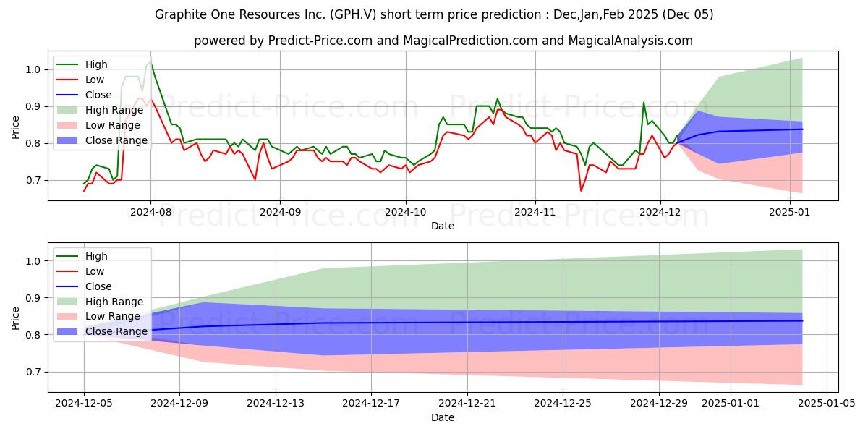Click the 'Price' axis label of upper chart

click(x=16, y=127)
